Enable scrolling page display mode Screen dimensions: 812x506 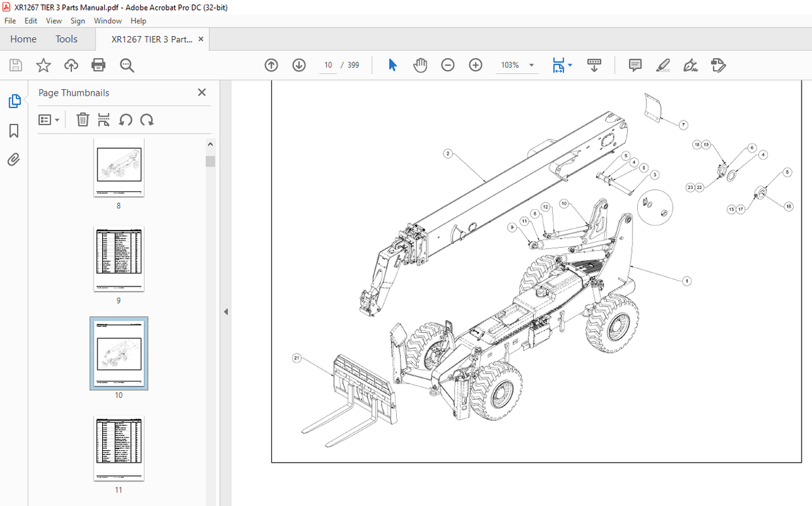click(594, 65)
